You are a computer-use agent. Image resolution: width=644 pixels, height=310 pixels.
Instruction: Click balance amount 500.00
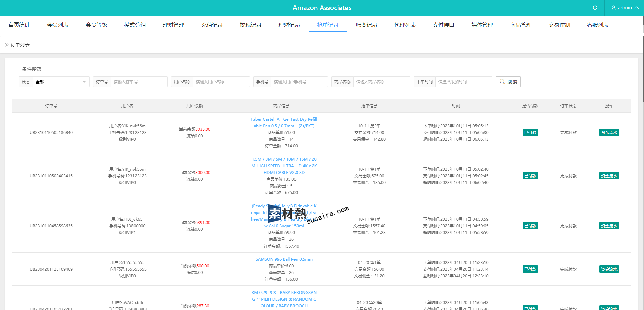203,266
